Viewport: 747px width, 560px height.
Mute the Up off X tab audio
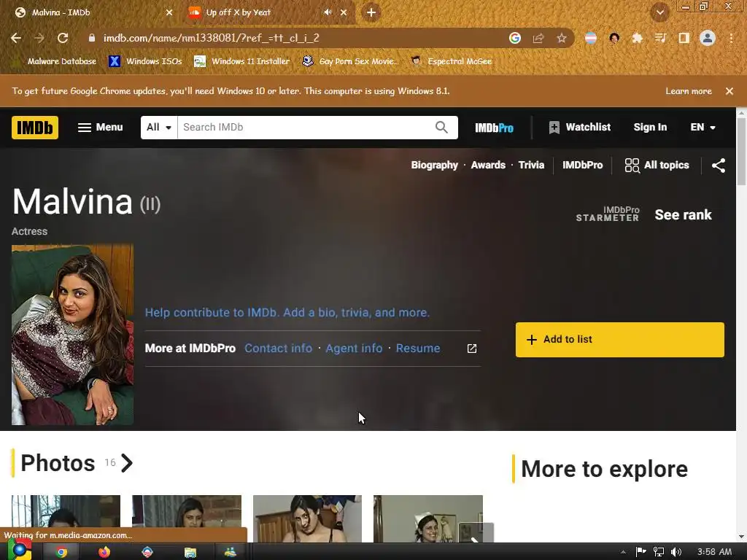[328, 12]
